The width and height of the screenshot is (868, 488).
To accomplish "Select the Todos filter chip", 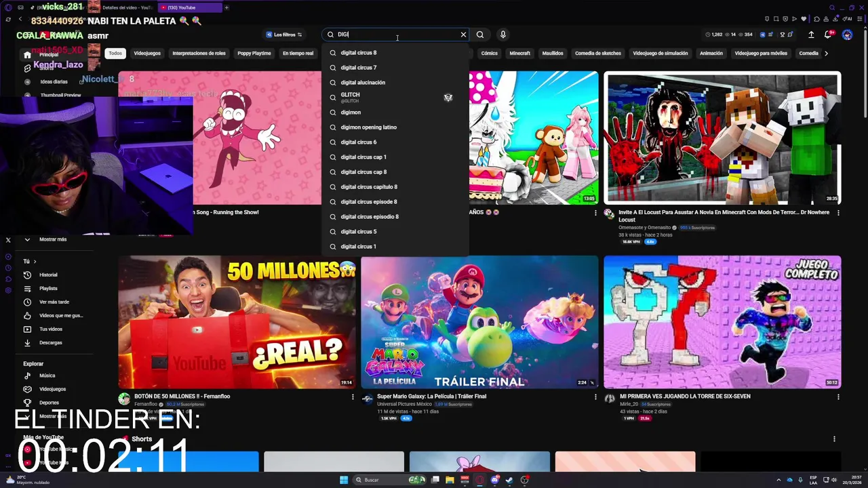I will pyautogui.click(x=115, y=53).
